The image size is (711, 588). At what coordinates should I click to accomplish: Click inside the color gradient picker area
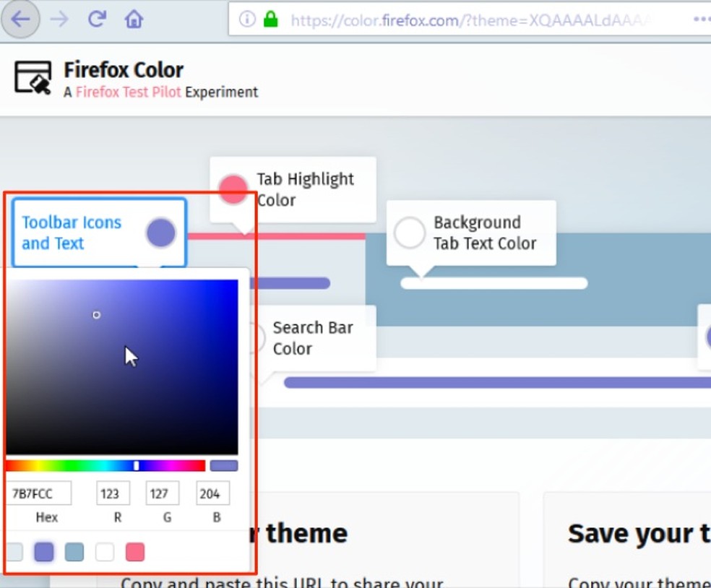click(x=123, y=365)
